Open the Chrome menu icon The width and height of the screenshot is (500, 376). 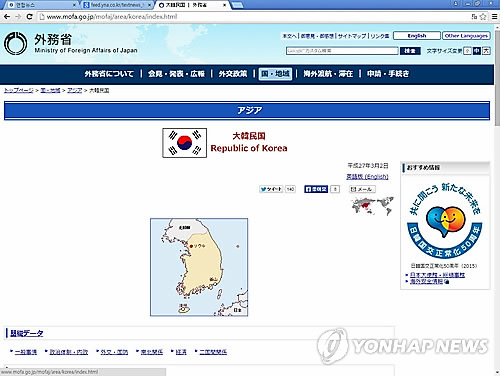pyautogui.click(x=495, y=17)
